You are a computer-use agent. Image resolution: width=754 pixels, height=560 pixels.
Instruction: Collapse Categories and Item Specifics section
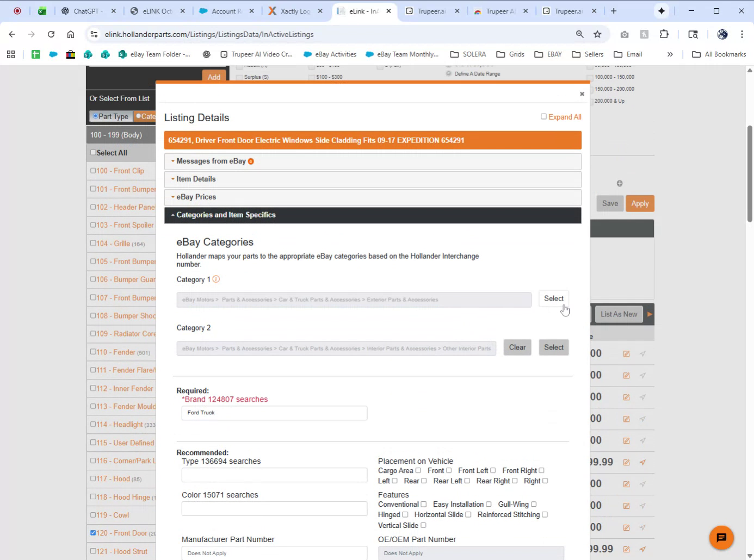(373, 215)
